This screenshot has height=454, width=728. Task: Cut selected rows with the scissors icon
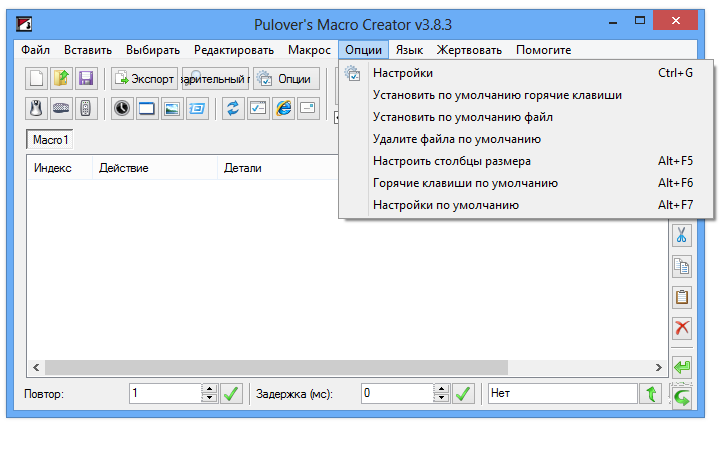click(682, 235)
